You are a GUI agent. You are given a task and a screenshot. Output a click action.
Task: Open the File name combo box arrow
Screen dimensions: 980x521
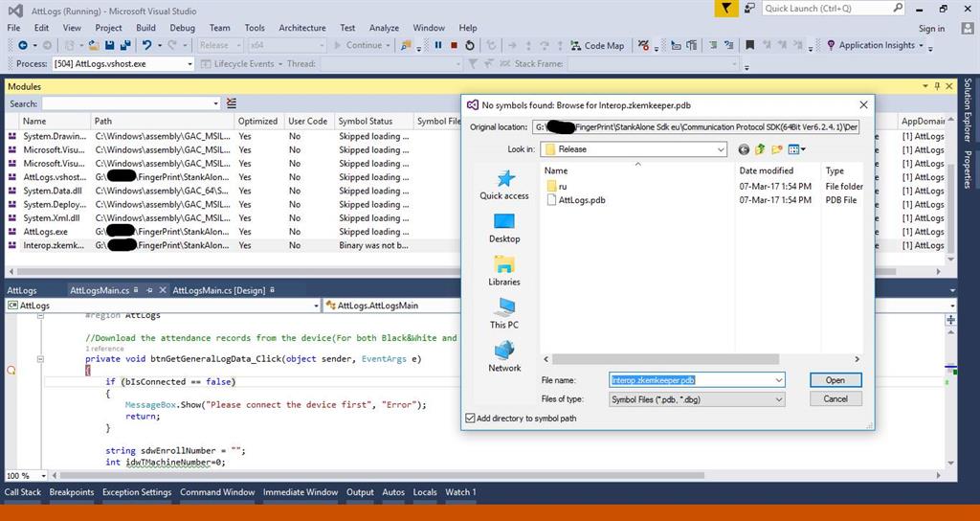click(779, 380)
